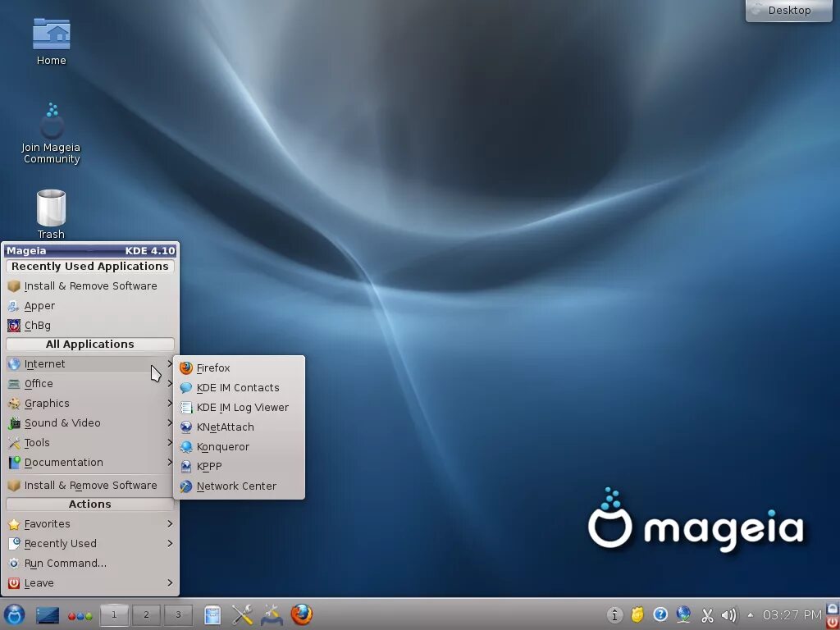The image size is (840, 630).
Task: Open KDE IM Log Viewer
Action: [x=239, y=408]
